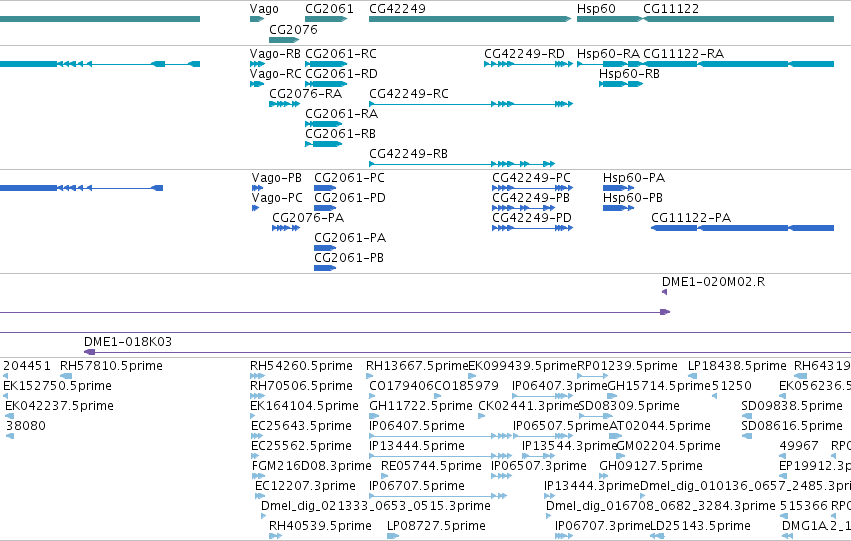
Task: Click the CG2076 gene label
Action: tap(293, 29)
